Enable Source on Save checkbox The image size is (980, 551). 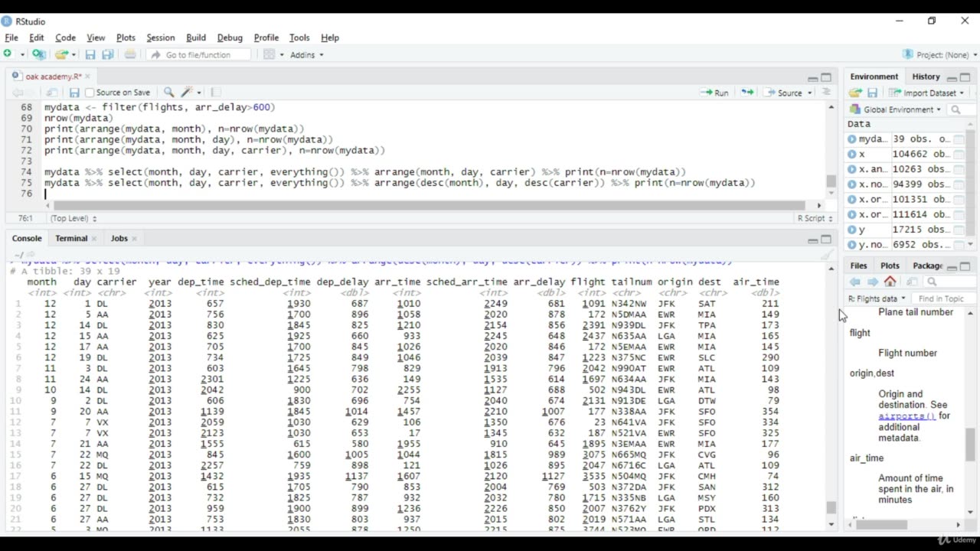[x=90, y=93]
